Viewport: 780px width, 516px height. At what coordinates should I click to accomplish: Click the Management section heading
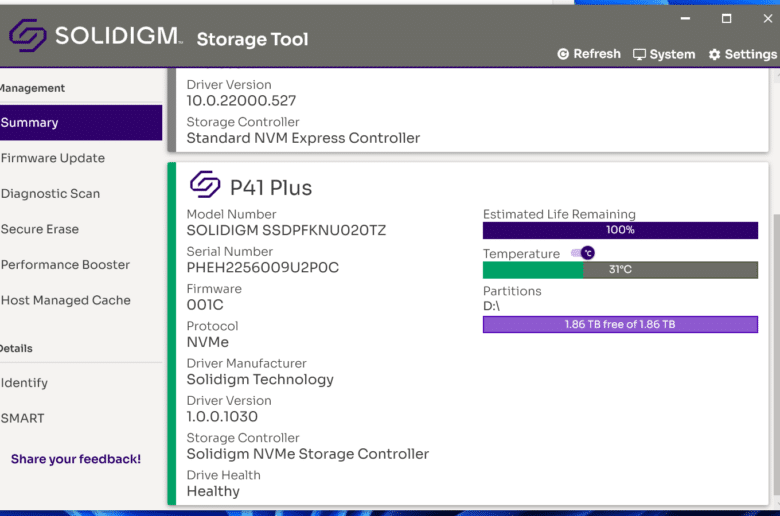[x=32, y=88]
